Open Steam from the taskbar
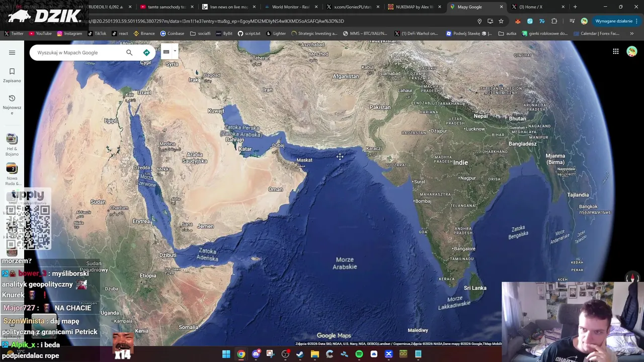 pyautogui.click(x=300, y=354)
